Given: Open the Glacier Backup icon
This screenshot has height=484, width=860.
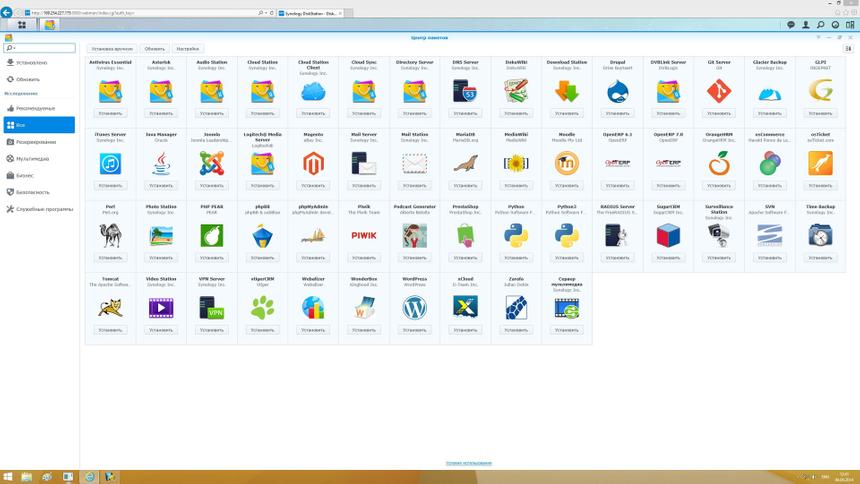Looking at the screenshot, I should click(x=770, y=92).
